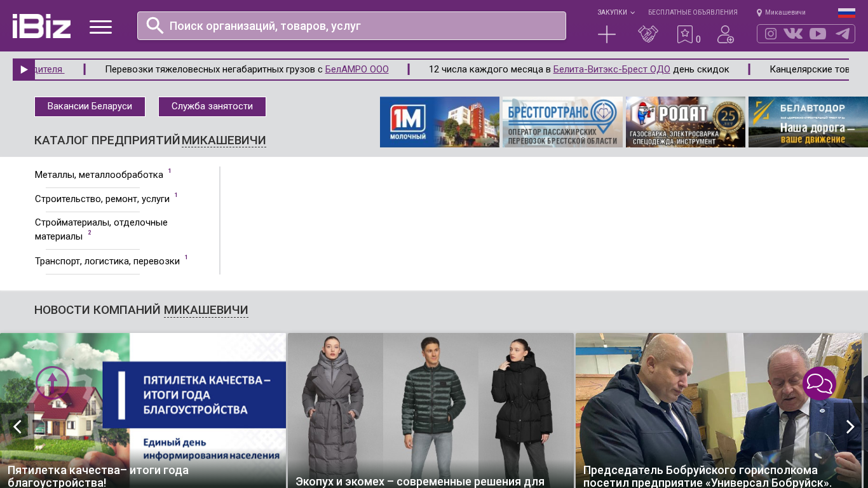
Task: Focus the organization search field
Action: pyautogui.click(x=351, y=26)
